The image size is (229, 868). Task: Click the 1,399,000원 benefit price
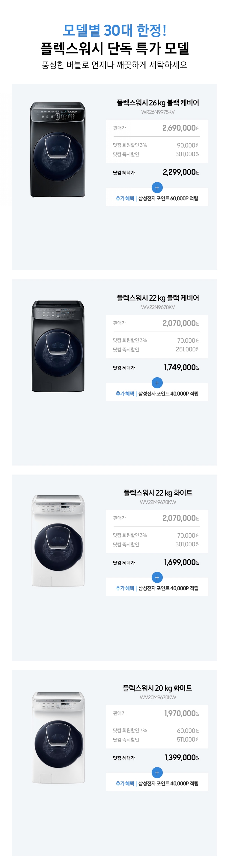(x=182, y=757)
